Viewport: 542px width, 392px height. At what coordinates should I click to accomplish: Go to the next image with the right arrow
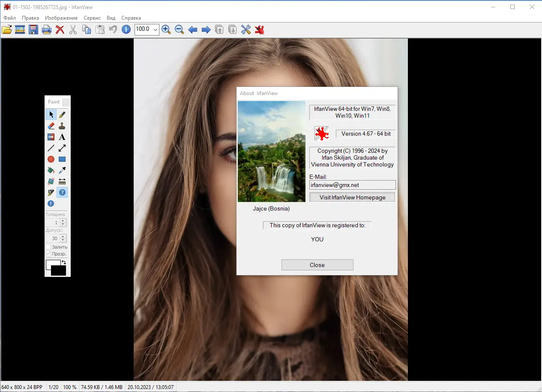click(x=206, y=30)
